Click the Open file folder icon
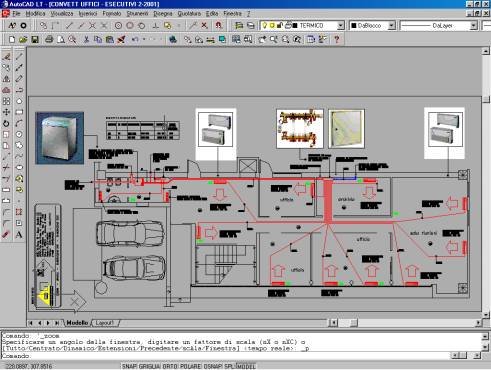 point(23,39)
